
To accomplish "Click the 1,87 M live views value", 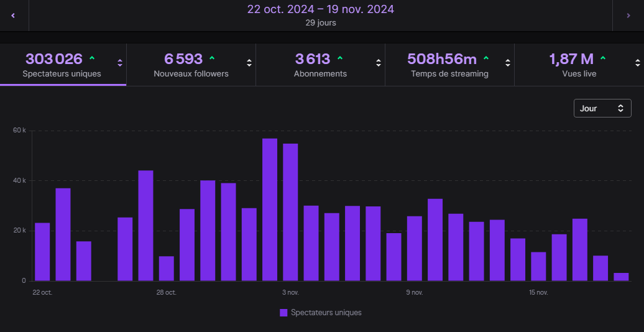I will click(571, 59).
